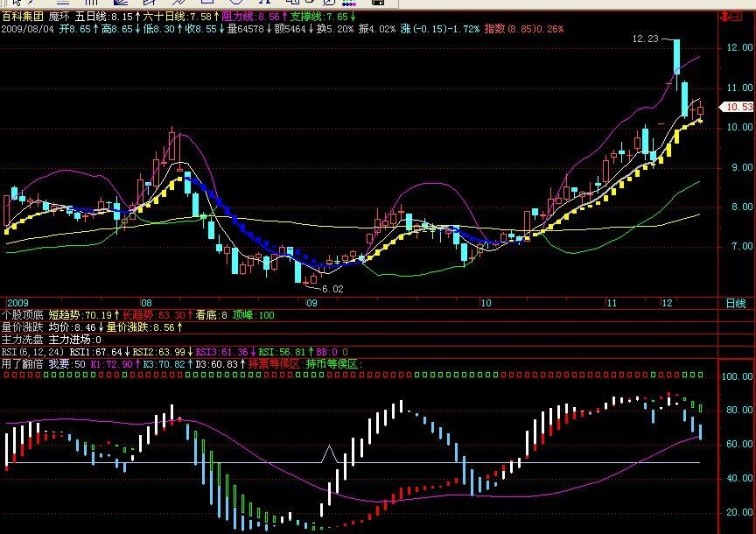Click the 指数 (8.85)0.26% readout
This screenshot has width=756, height=534.
[x=523, y=29]
